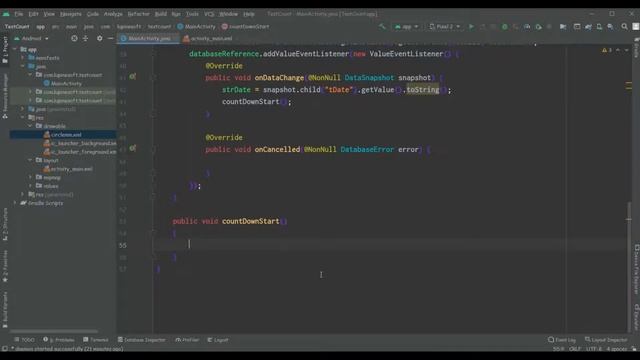Screen dimensions: 640x360
Task: Click the Profile app icon in toolbar
Action: point(527,27)
